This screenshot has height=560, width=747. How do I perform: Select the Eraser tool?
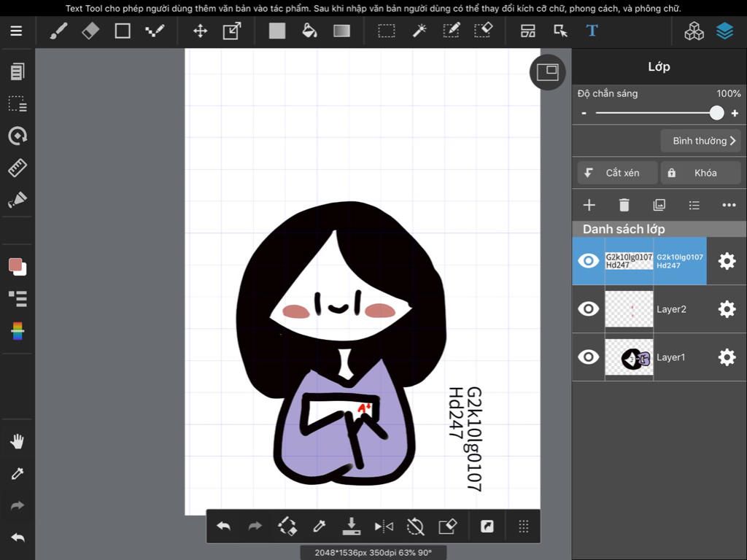pyautogui.click(x=90, y=31)
